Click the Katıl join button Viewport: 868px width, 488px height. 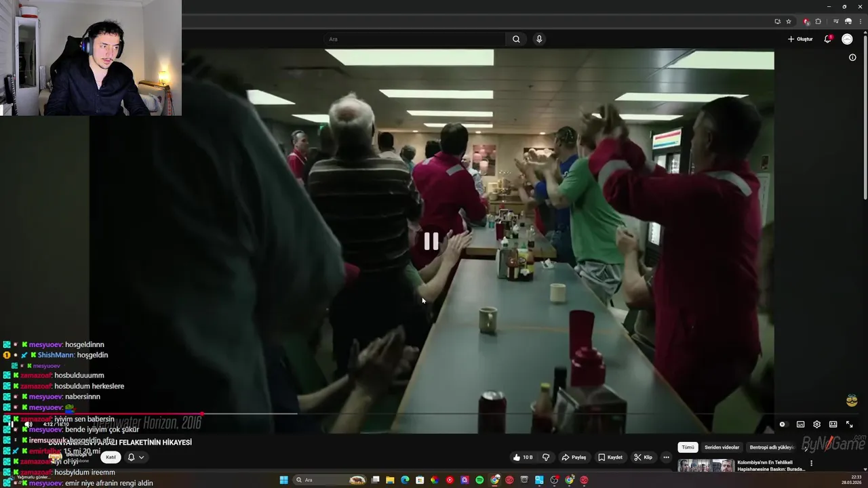[111, 457]
